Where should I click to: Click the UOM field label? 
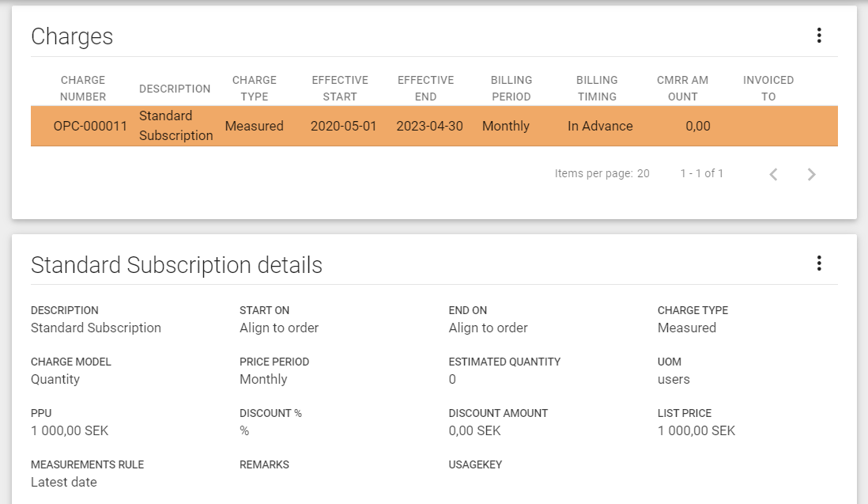[670, 362]
